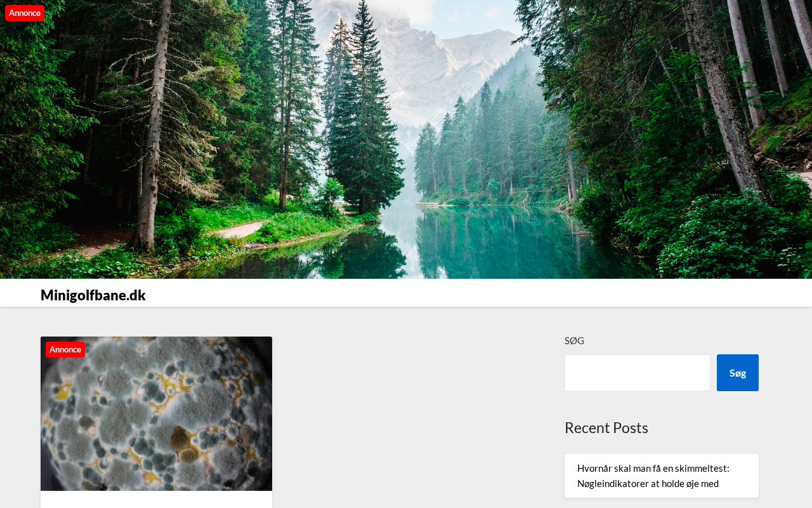Click the white post card below mold image
Viewport: 812px width, 508px height.
(x=156, y=500)
